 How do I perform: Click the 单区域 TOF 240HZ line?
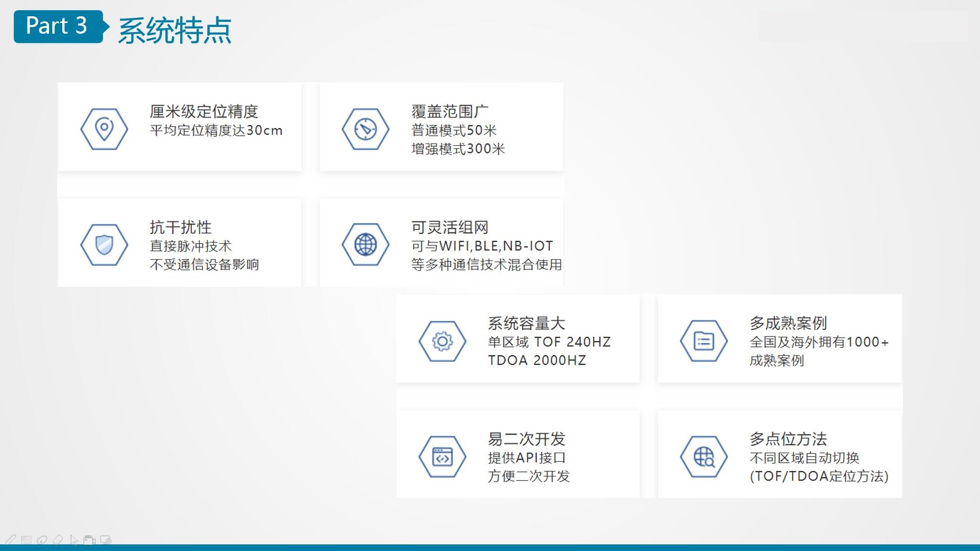tap(549, 342)
